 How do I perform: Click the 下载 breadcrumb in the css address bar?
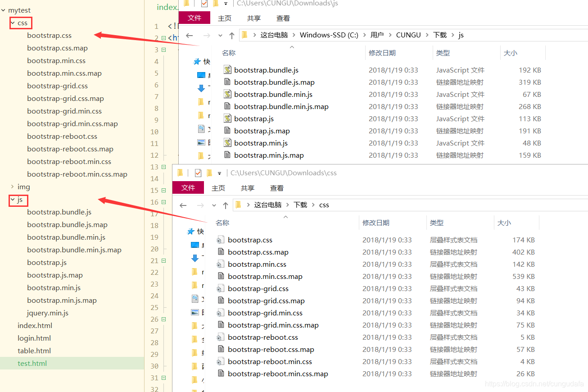pyautogui.click(x=300, y=205)
